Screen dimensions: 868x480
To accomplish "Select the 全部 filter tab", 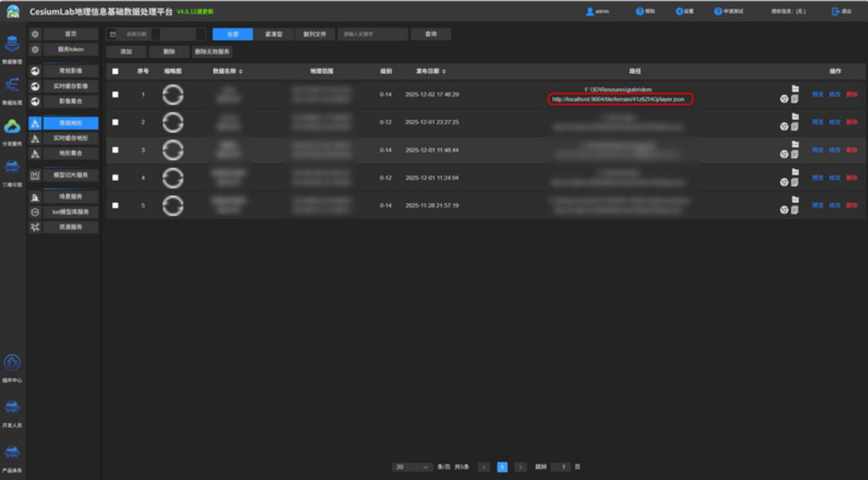I will click(x=233, y=34).
